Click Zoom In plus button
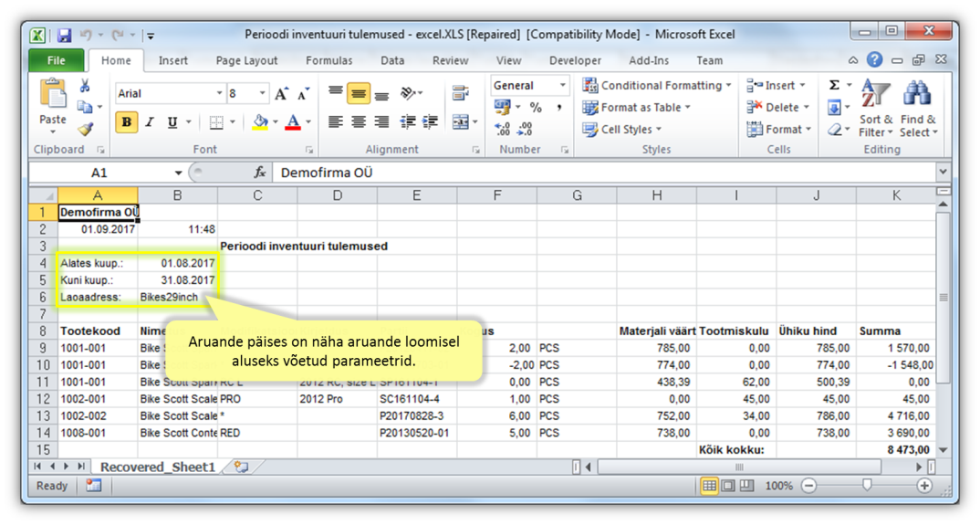 click(x=924, y=486)
